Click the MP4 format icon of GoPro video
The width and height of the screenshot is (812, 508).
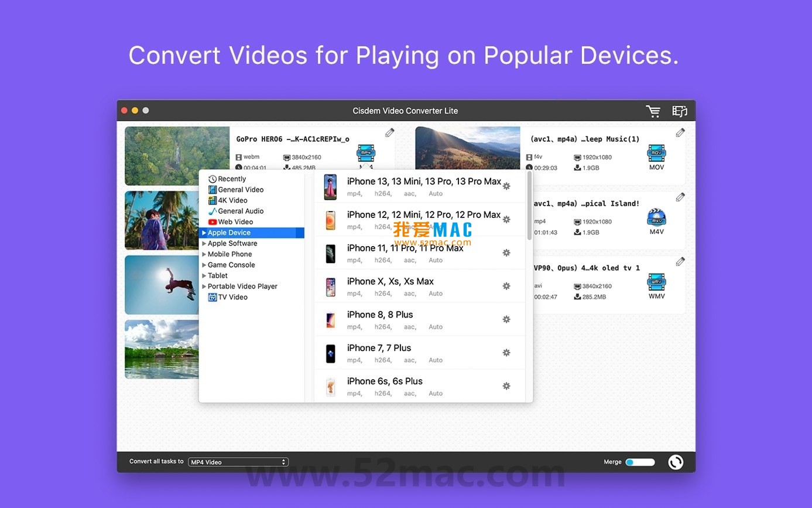[x=366, y=154]
